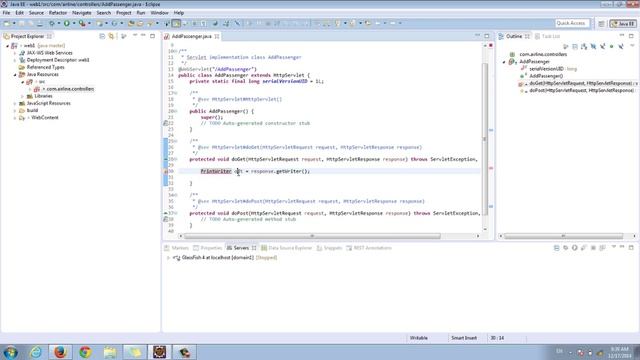Open the Navigate menu
Image resolution: width=640 pixels, height=360 pixels.
pyautogui.click(x=82, y=13)
